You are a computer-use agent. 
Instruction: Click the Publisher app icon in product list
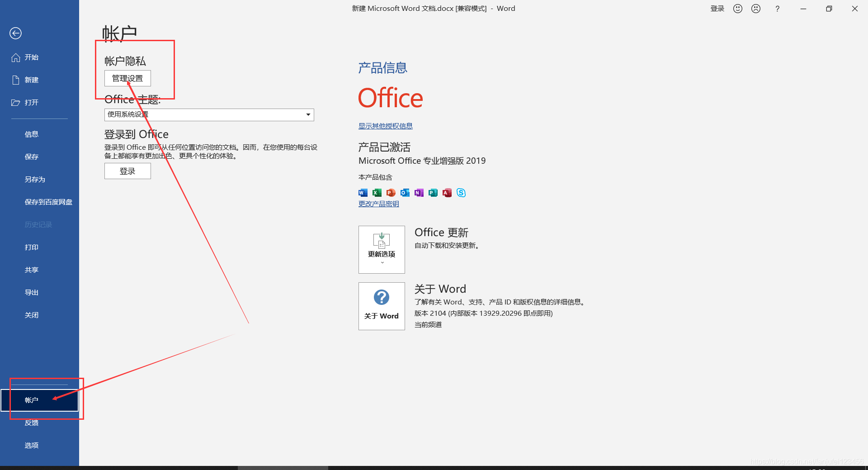point(433,193)
